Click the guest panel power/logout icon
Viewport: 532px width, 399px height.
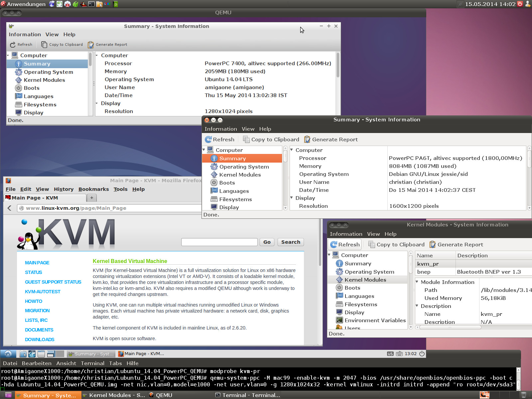(422, 354)
